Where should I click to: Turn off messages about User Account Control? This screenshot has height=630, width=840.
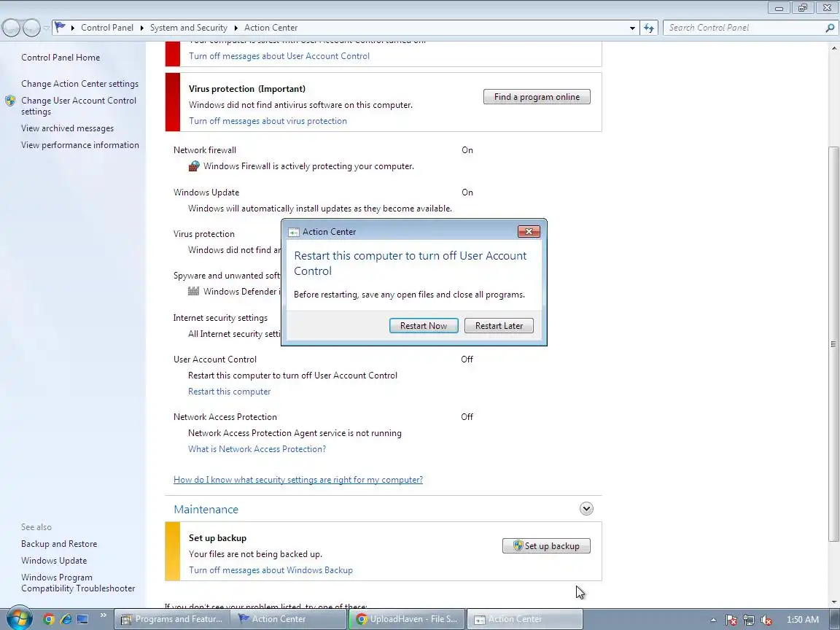point(279,56)
